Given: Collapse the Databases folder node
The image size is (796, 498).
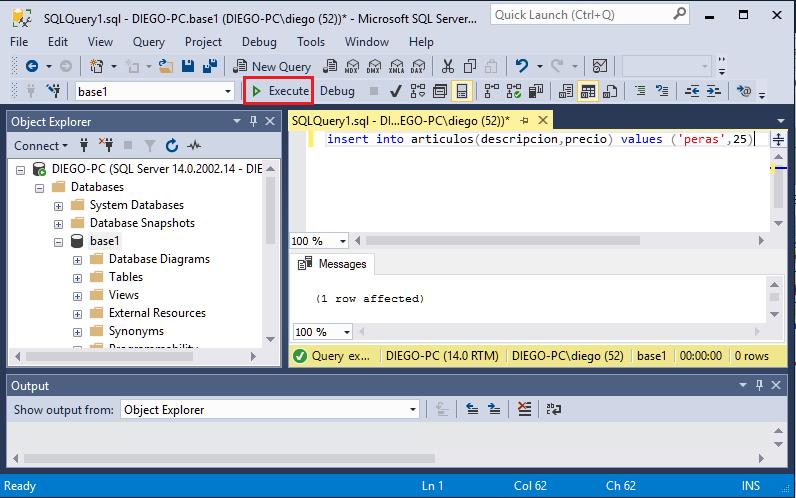Looking at the screenshot, I should click(x=39, y=188).
